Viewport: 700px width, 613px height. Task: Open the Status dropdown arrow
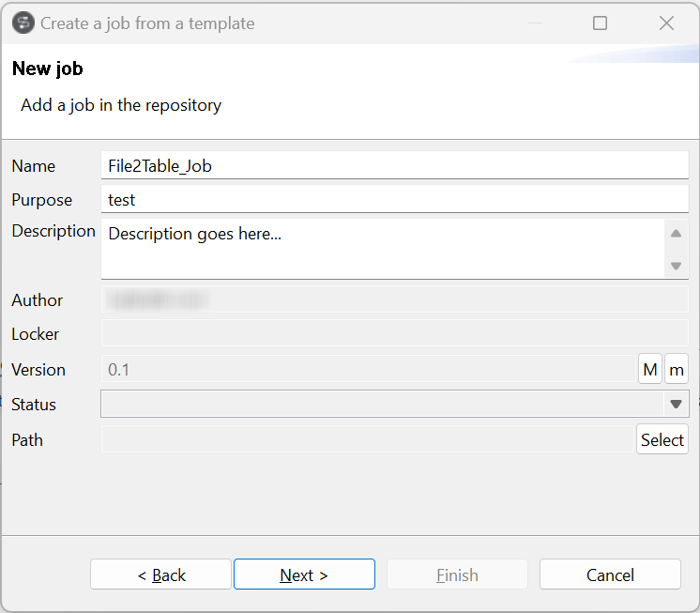click(x=676, y=405)
